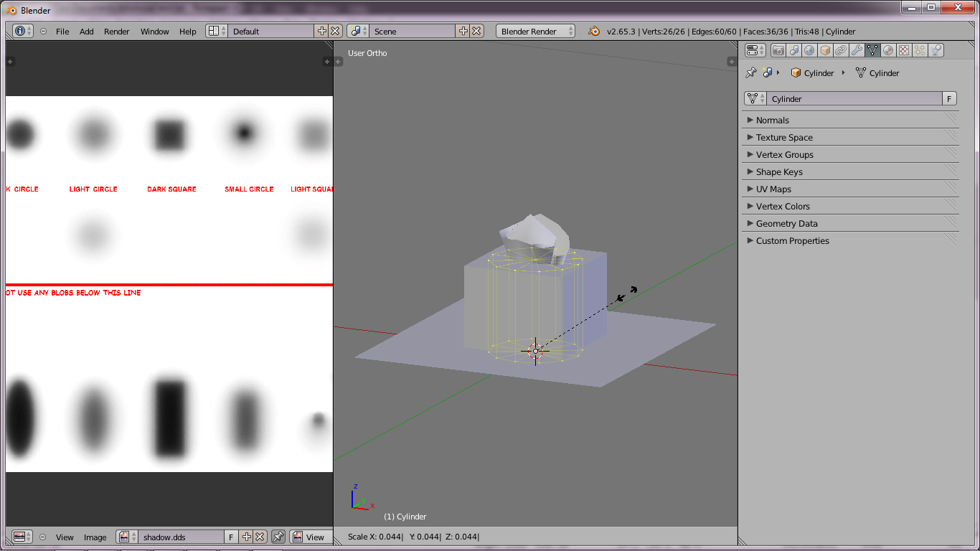The height and width of the screenshot is (551, 980).
Task: Click the Cylinder mesh name field
Action: click(854, 99)
